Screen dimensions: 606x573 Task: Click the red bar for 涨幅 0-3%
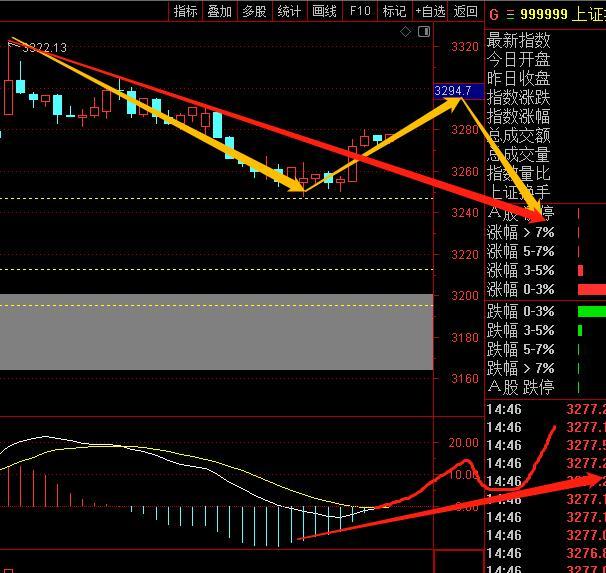point(592,289)
